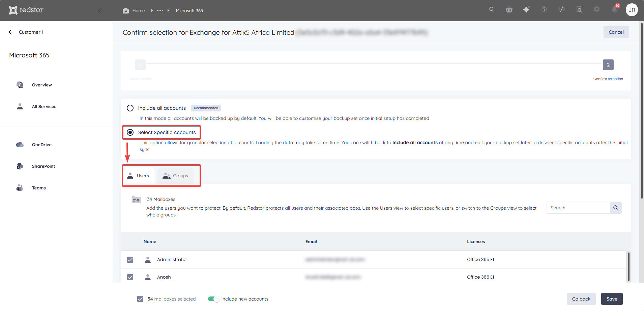Click the code slash icon
Screen dimensions: 644x311
(562, 9)
